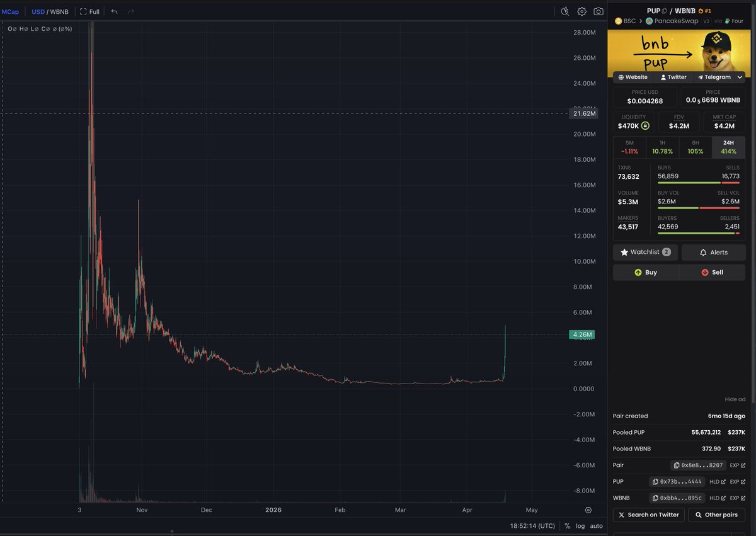Toggle auto scale on chart
Screen dimensions: 756x536
click(x=596, y=525)
